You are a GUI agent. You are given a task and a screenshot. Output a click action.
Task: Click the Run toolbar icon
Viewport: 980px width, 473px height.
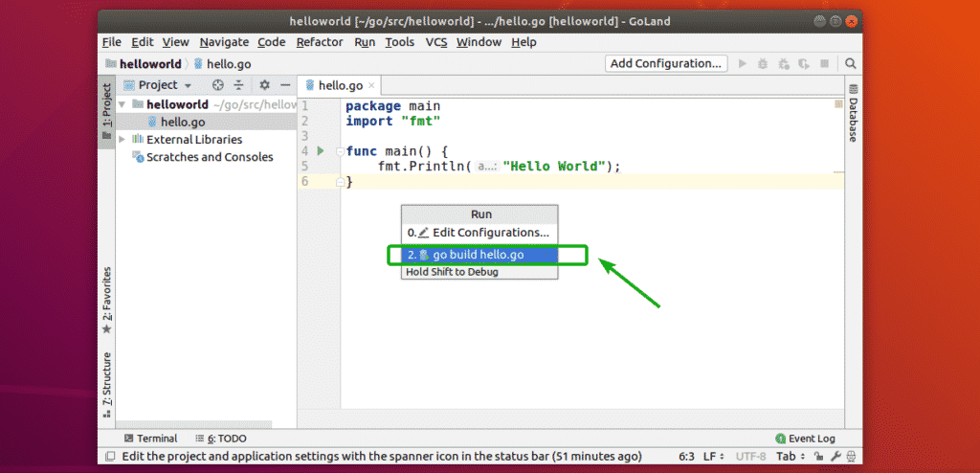[x=743, y=63]
